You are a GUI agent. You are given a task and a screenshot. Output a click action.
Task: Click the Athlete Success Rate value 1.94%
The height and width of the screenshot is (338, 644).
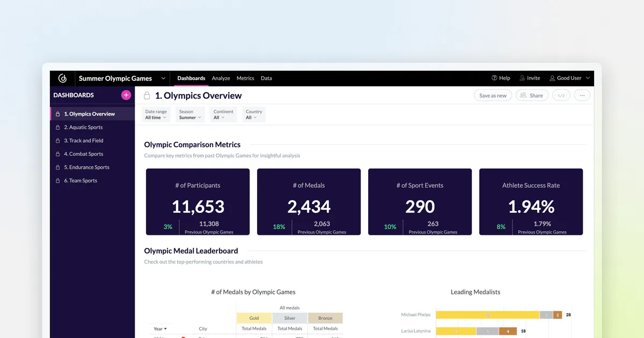coord(531,207)
